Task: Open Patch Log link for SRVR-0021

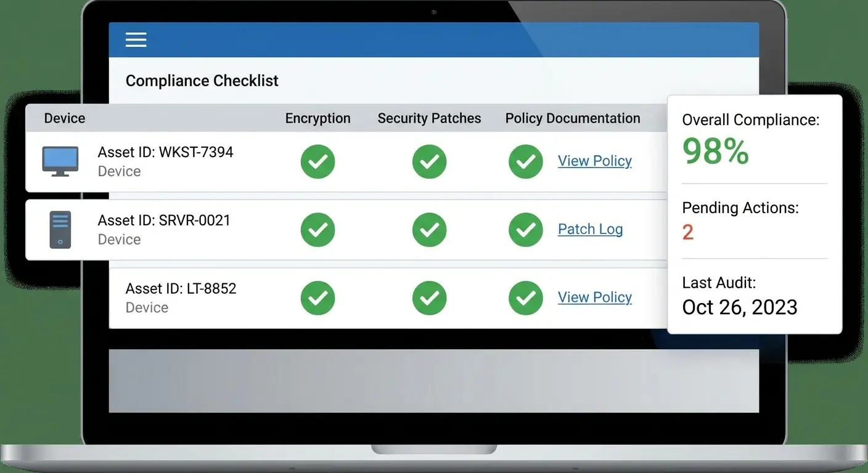Action: click(590, 230)
